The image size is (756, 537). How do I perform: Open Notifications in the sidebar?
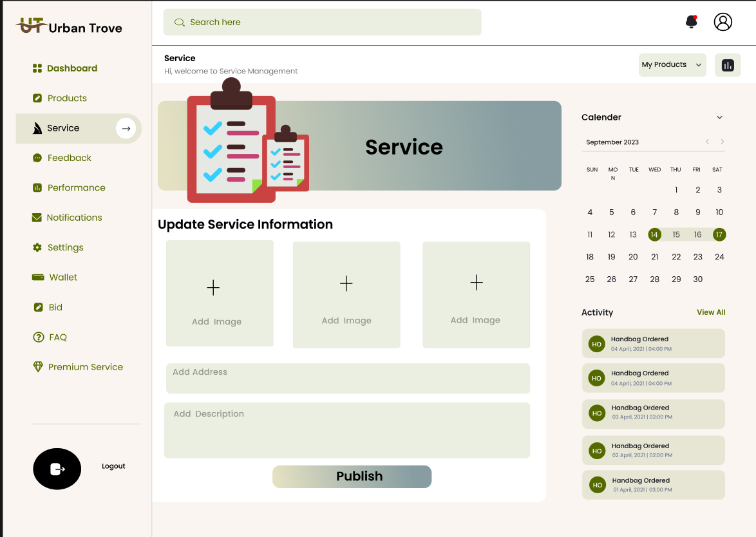click(74, 218)
